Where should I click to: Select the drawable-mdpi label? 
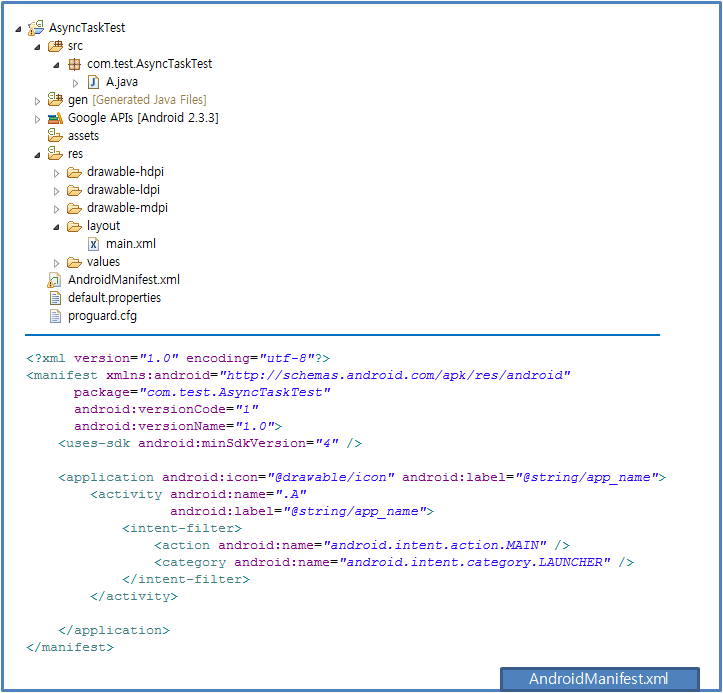pos(127,207)
